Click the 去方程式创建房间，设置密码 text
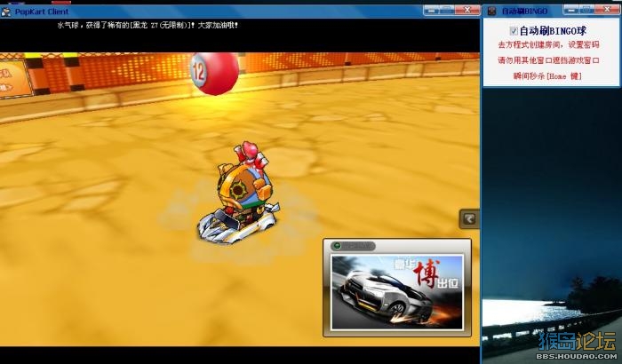 (548, 45)
